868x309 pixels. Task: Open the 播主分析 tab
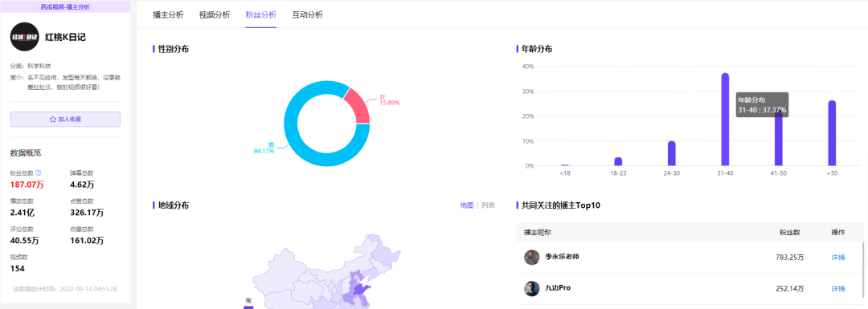168,15
